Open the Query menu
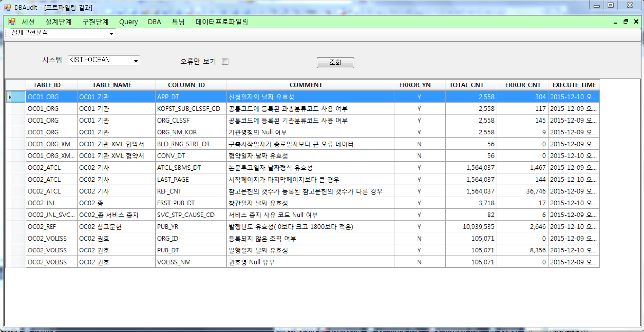The image size is (644, 332). (x=128, y=22)
